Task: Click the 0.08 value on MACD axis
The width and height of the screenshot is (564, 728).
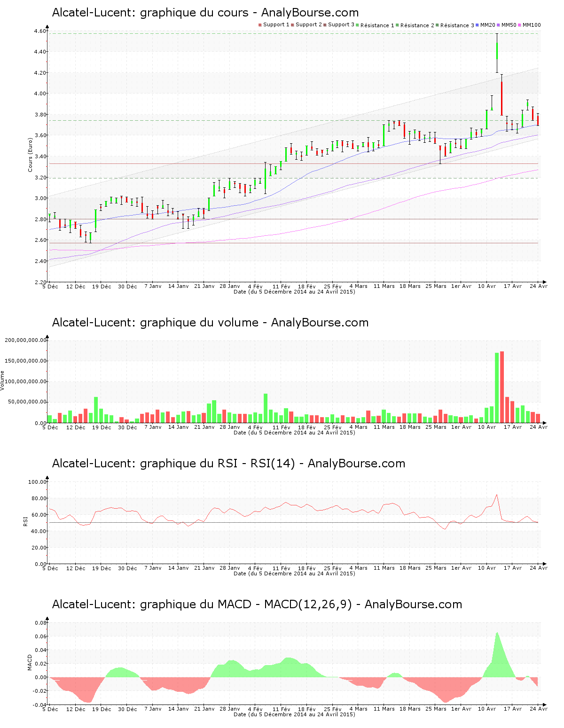Action: [41, 623]
